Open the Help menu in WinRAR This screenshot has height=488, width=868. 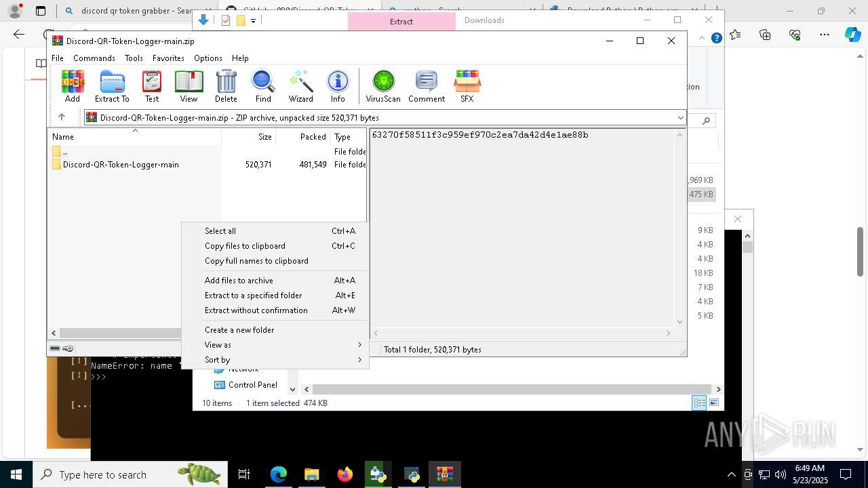[x=240, y=58]
